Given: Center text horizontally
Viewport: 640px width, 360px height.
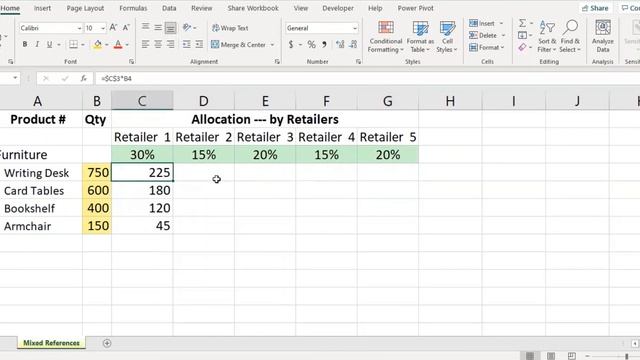Looking at the screenshot, I should pyautogui.click(x=158, y=44).
